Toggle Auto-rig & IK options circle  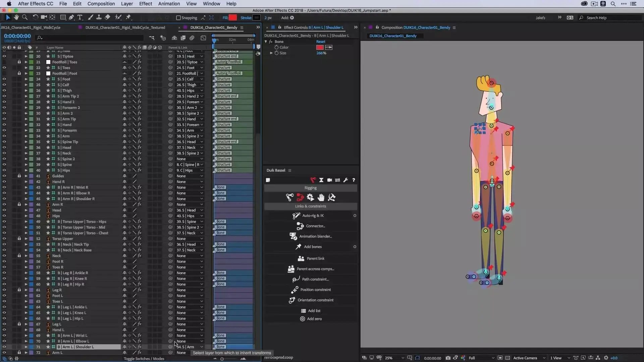355,216
